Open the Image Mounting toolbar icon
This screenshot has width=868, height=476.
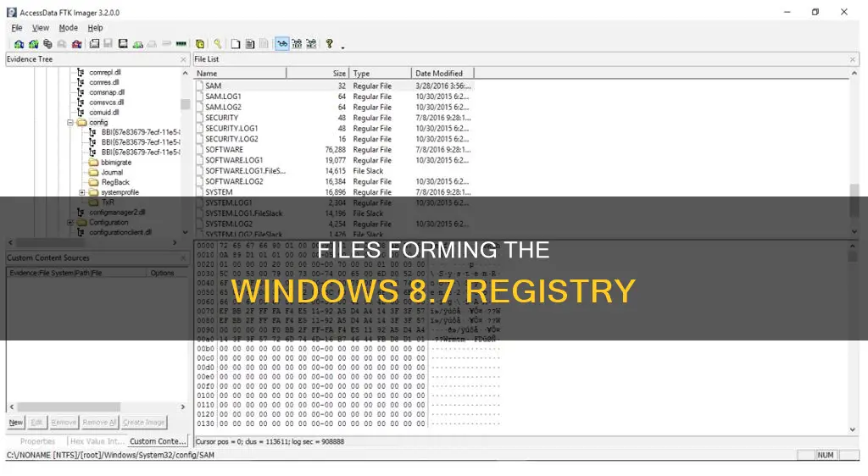point(47,44)
